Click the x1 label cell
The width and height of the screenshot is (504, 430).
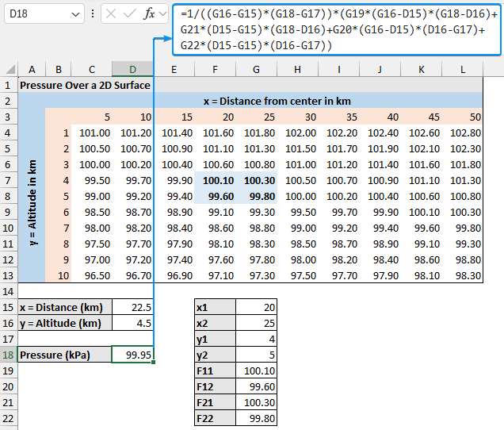pyautogui.click(x=215, y=307)
